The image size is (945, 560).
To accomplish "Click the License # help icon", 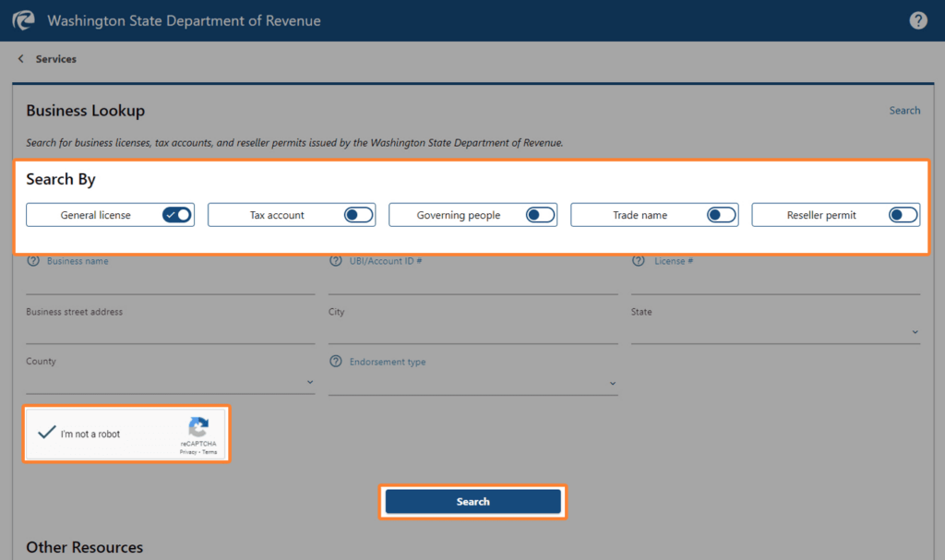I will click(639, 261).
